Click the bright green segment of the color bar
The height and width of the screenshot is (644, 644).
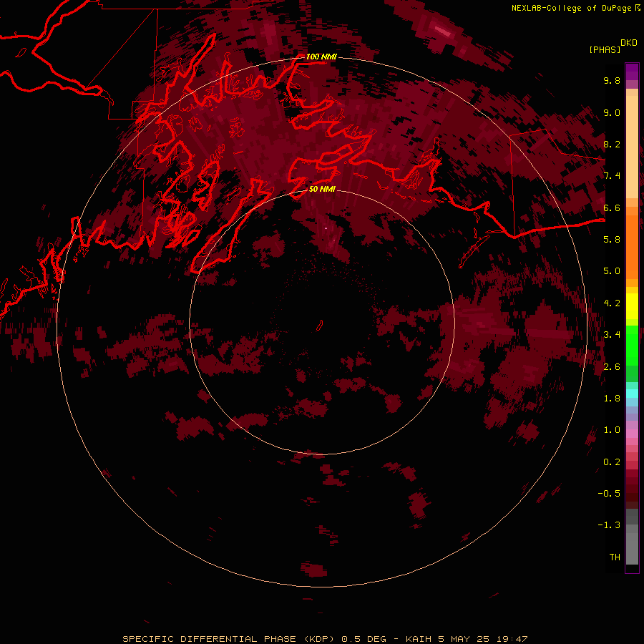[x=632, y=345]
